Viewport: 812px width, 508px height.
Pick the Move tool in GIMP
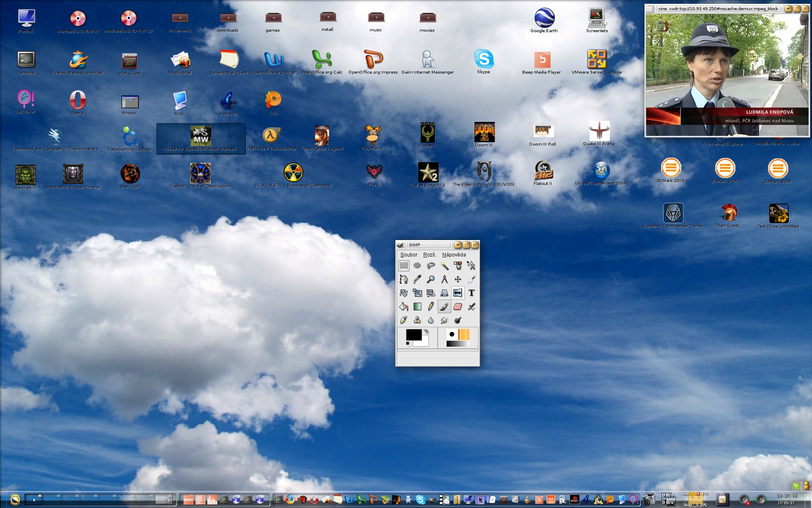458,279
